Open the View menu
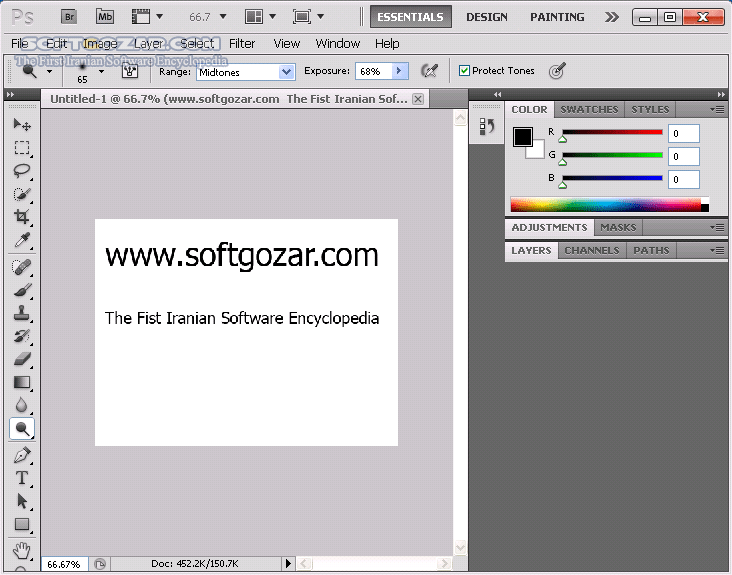Viewport: 732px width, 575px height. click(287, 43)
